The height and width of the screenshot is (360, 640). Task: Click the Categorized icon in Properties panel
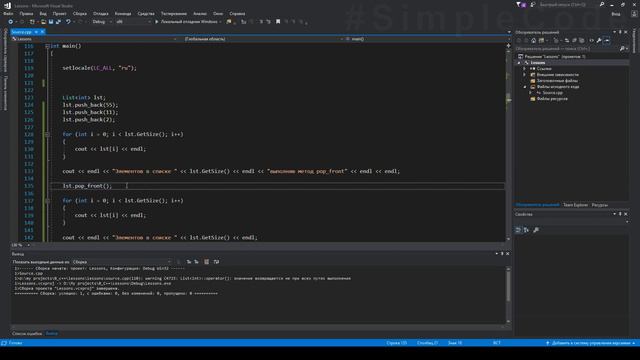(518, 230)
